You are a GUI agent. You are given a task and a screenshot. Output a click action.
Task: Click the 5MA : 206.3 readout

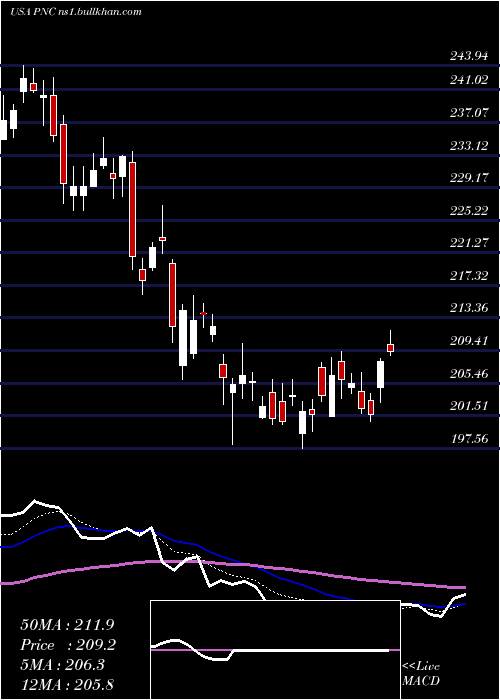click(62, 665)
